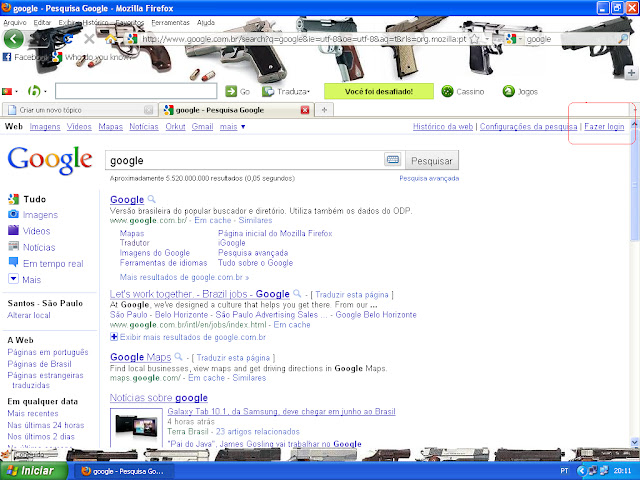Click the plus icon at toolbar right edge
The width and height of the screenshot is (640, 480).
tap(631, 73)
